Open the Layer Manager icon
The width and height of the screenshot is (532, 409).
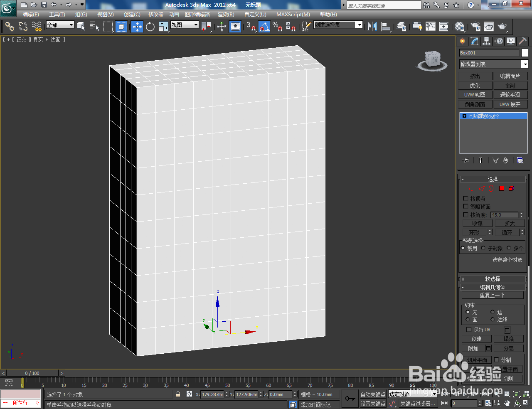[x=401, y=27]
